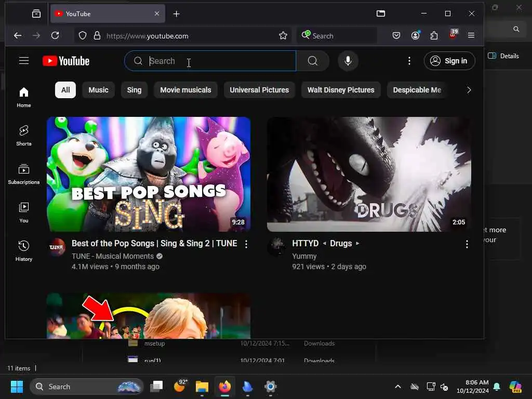The height and width of the screenshot is (399, 532).
Task: Select the All filter chip
Action: pos(65,90)
